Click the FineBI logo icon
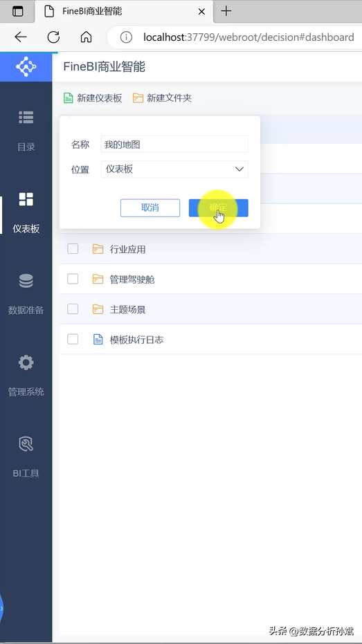 [x=26, y=66]
